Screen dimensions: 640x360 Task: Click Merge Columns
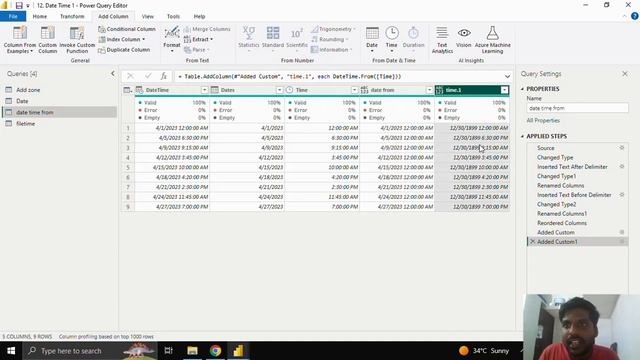coord(207,29)
